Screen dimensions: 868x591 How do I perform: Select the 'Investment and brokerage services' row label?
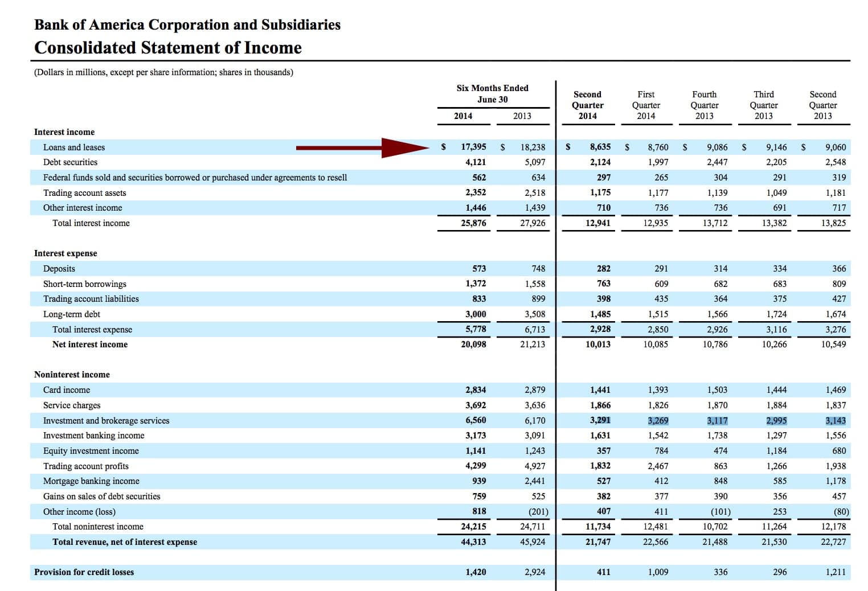click(x=107, y=421)
